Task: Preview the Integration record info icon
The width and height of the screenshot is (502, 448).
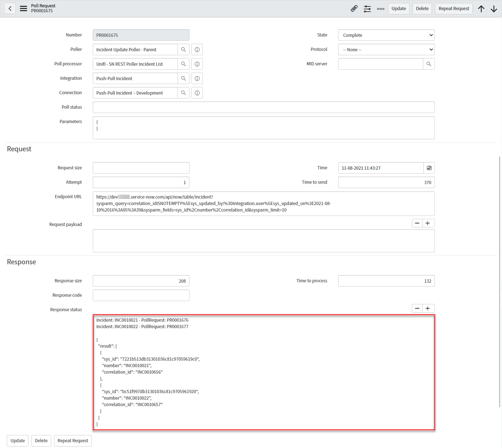Action: pyautogui.click(x=197, y=78)
